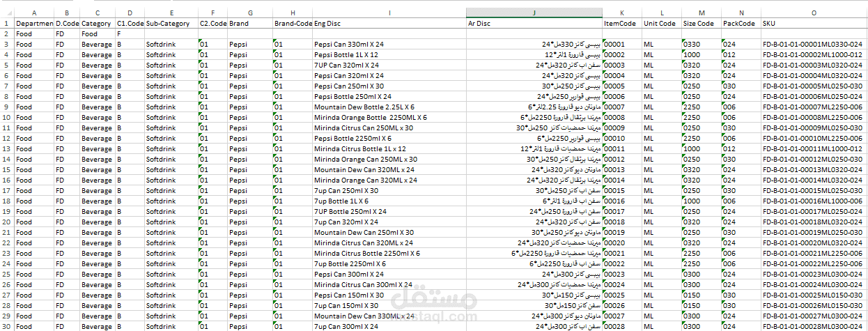Click cell 'Mirinda Citrus Can 250ML x 30'
The width and height of the screenshot is (868, 331).
[389, 128]
